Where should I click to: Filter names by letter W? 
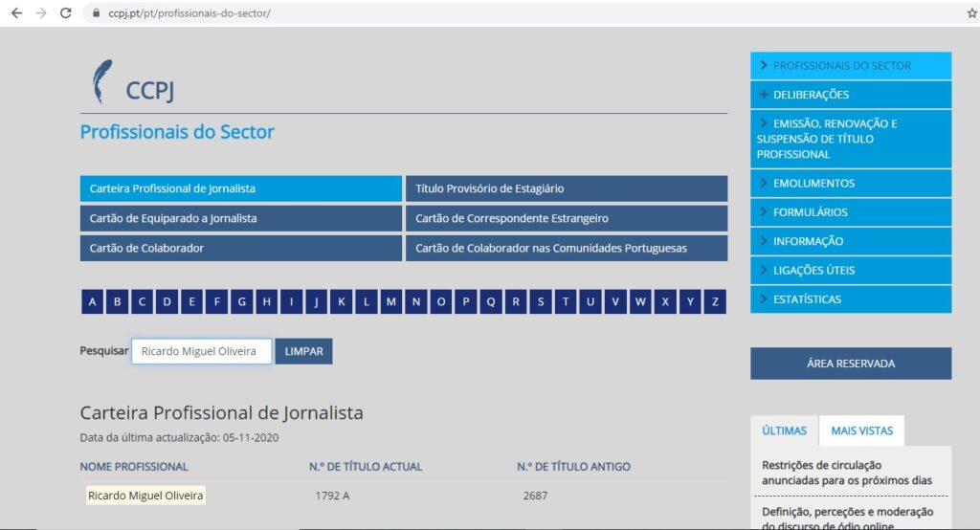[640, 302]
